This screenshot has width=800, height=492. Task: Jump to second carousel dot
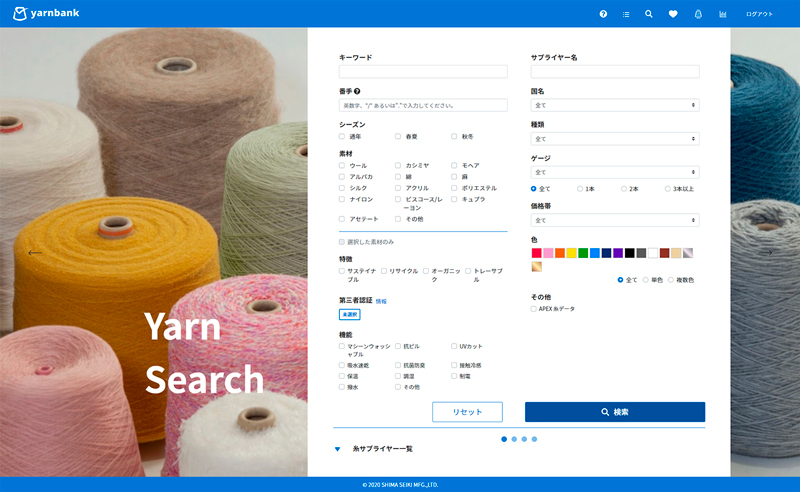tap(514, 439)
